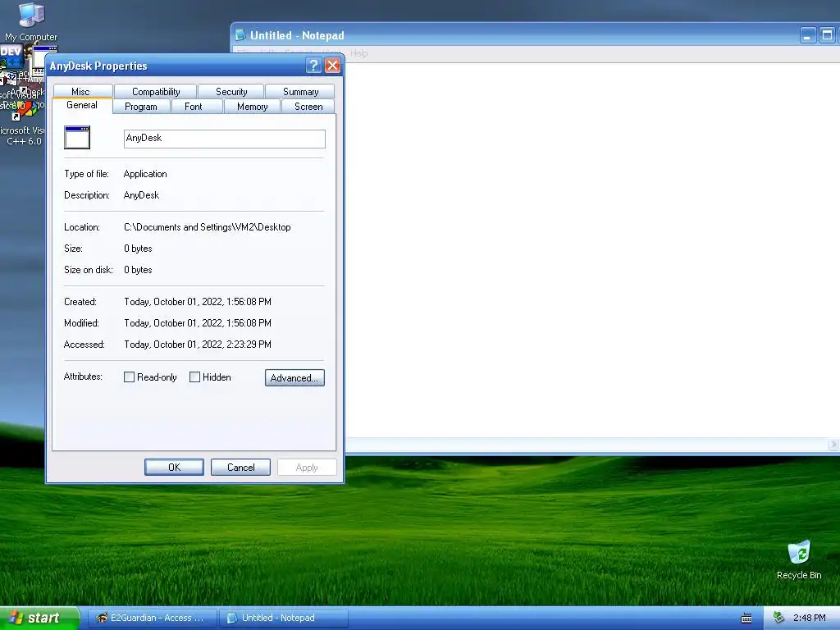The width and height of the screenshot is (840, 630).
Task: Click the AnyDesk file icon in Properties
Action: (x=77, y=138)
